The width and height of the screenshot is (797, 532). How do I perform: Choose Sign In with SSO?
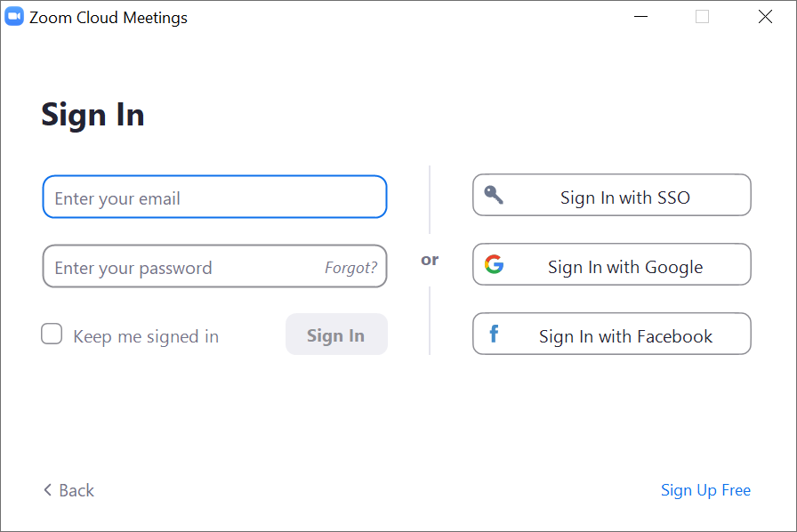point(612,196)
